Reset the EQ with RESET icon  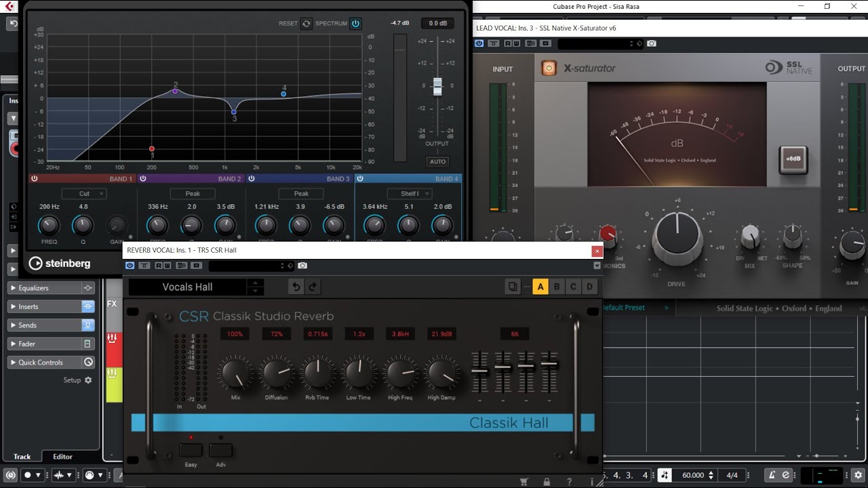[307, 23]
